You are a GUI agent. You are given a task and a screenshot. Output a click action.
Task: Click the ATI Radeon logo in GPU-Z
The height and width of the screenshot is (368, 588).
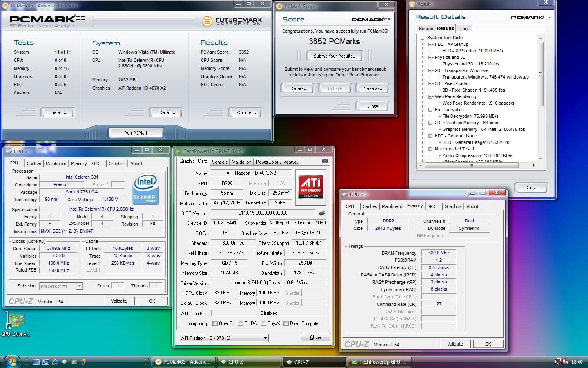tap(311, 187)
